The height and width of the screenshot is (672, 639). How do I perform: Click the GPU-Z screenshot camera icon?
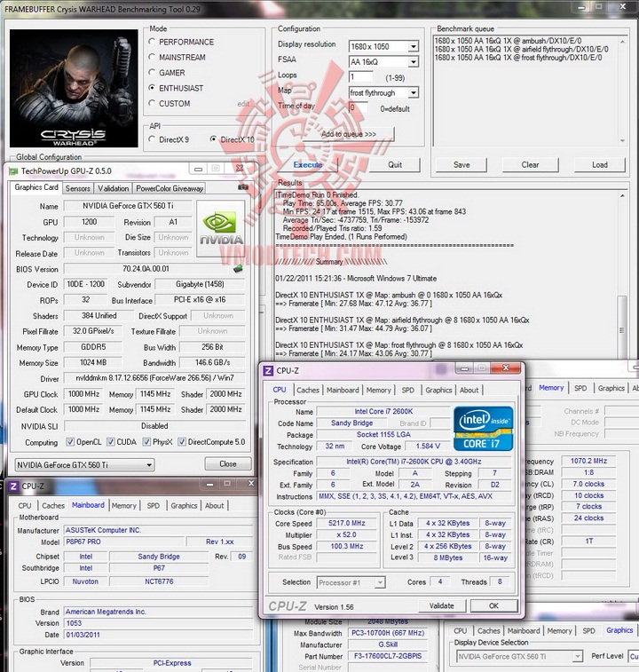pyautogui.click(x=243, y=186)
